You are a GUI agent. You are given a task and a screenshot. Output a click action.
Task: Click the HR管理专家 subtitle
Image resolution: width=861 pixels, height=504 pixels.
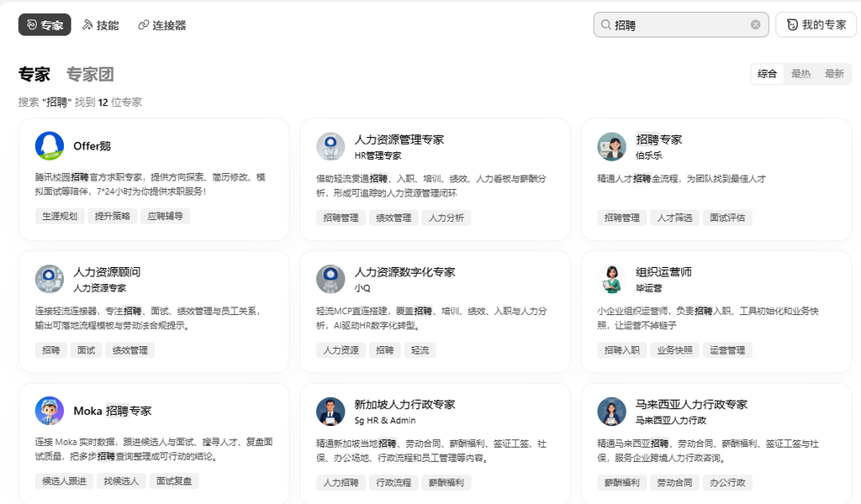(378, 155)
